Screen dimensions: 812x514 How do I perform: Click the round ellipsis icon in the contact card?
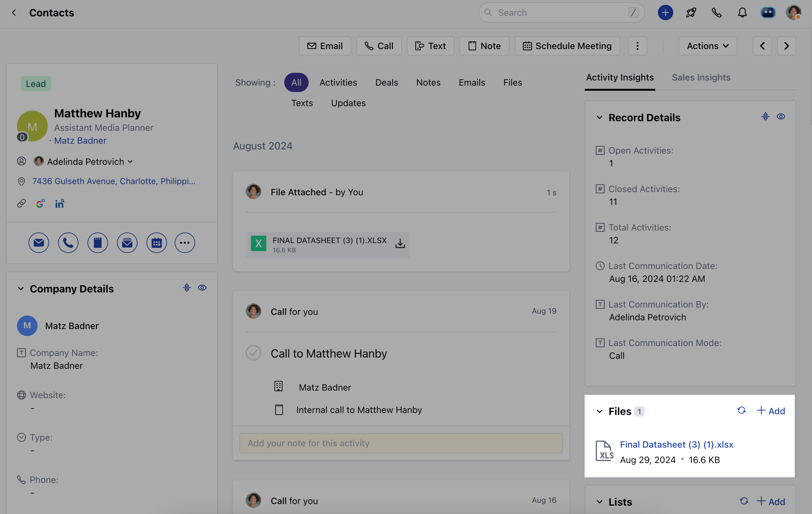[185, 243]
